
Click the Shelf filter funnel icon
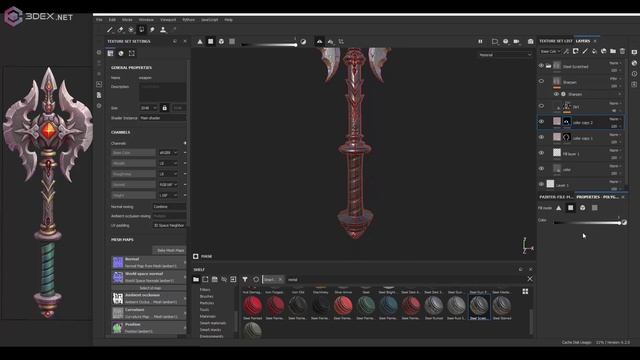click(x=245, y=280)
